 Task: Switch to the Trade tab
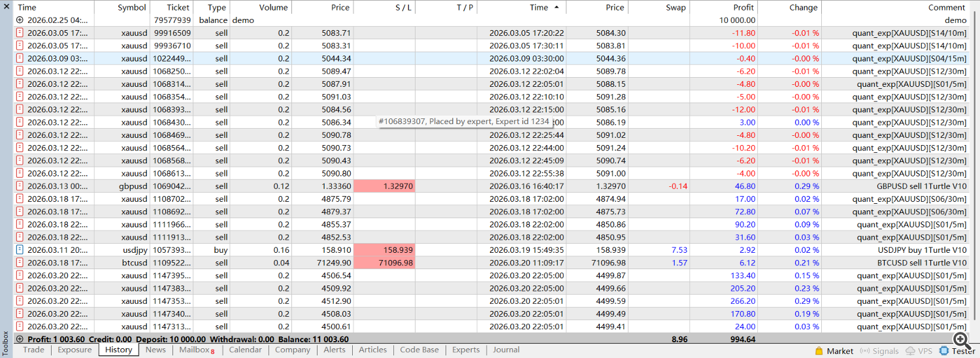click(x=34, y=350)
